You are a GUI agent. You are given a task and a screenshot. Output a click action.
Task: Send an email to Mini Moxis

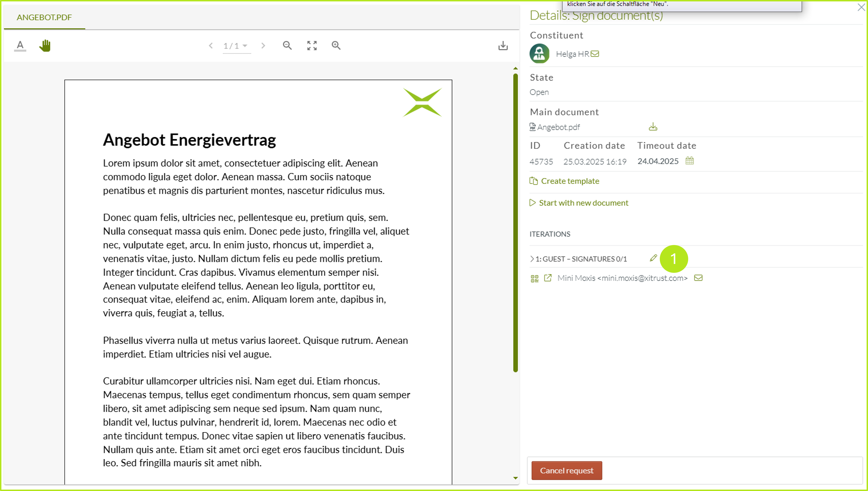[x=698, y=278]
